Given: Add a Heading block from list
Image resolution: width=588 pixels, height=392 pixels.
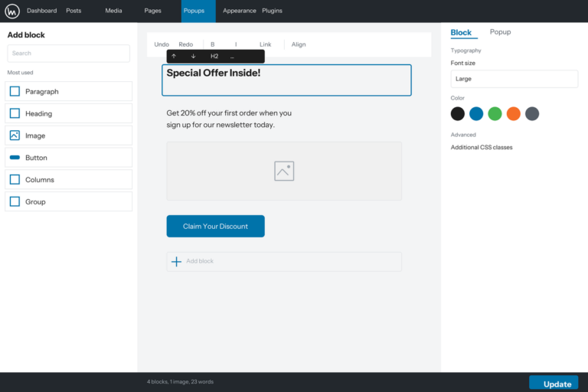Looking at the screenshot, I should [69, 113].
